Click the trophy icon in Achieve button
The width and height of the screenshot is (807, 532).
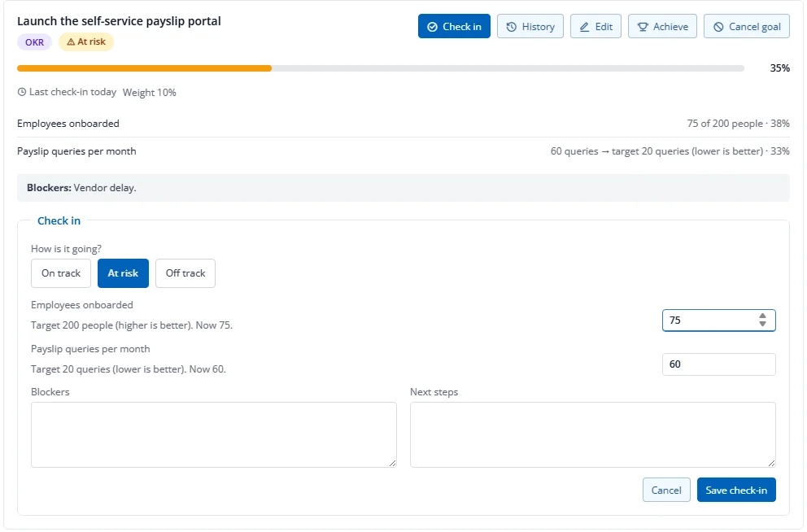(x=643, y=27)
